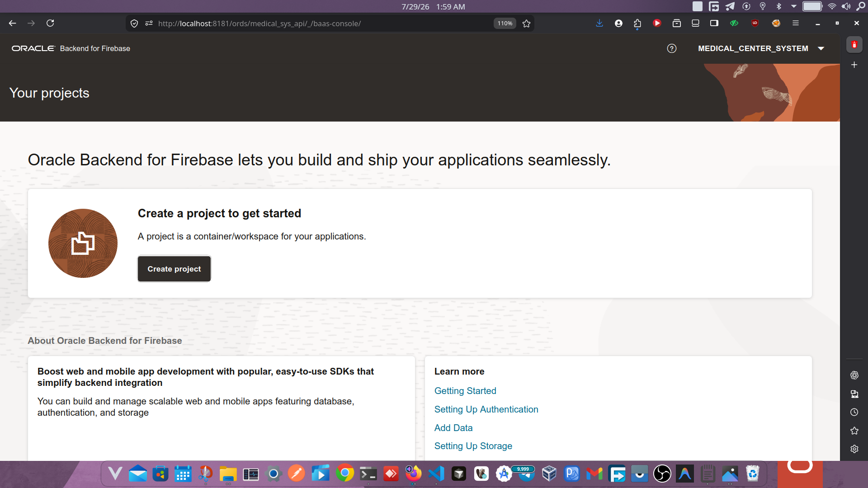Open the volume speaker tray icon

[x=846, y=6]
